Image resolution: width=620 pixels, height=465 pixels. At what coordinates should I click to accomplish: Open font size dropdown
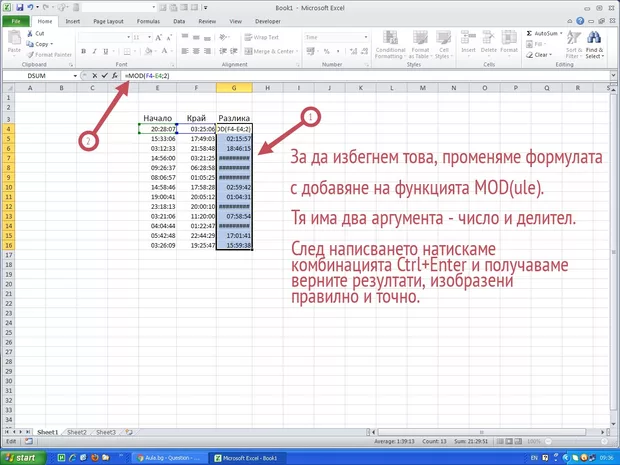tap(149, 38)
